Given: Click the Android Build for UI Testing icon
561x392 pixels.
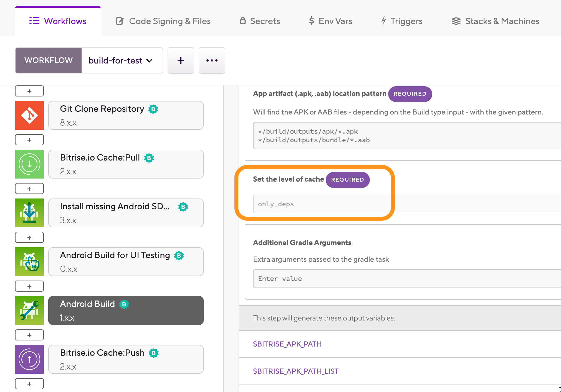Looking at the screenshot, I should pos(29,262).
